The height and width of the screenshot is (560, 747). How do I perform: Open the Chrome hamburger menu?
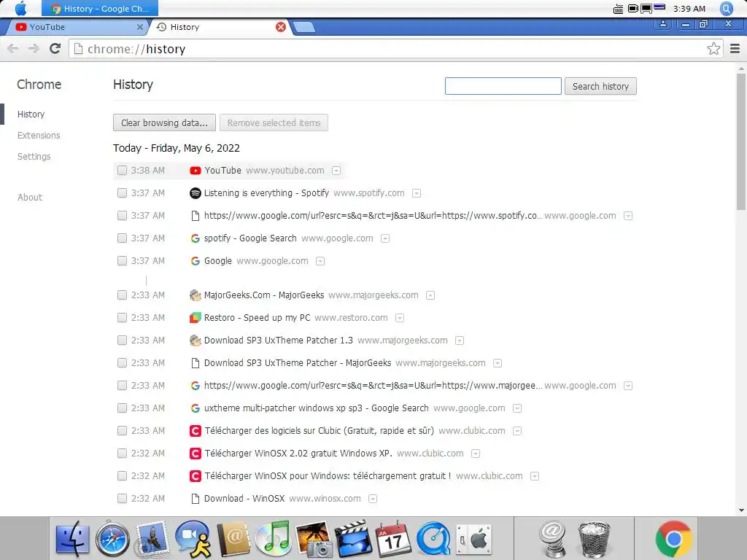click(x=735, y=49)
